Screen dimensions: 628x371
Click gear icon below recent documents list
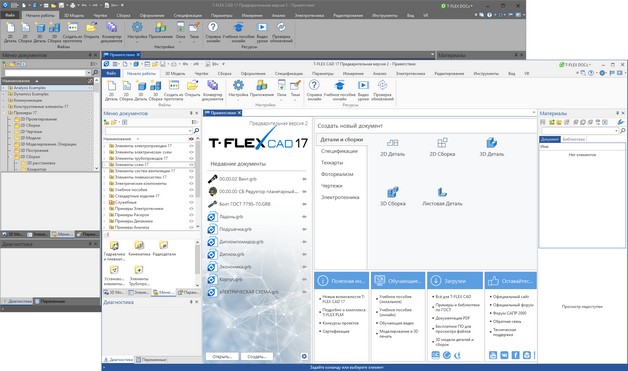304,356
